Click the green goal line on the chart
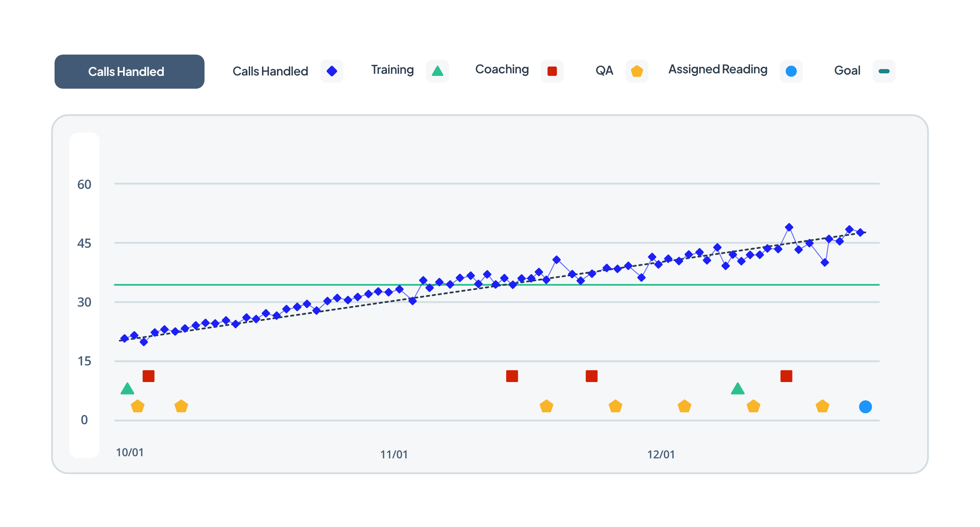 coord(497,284)
